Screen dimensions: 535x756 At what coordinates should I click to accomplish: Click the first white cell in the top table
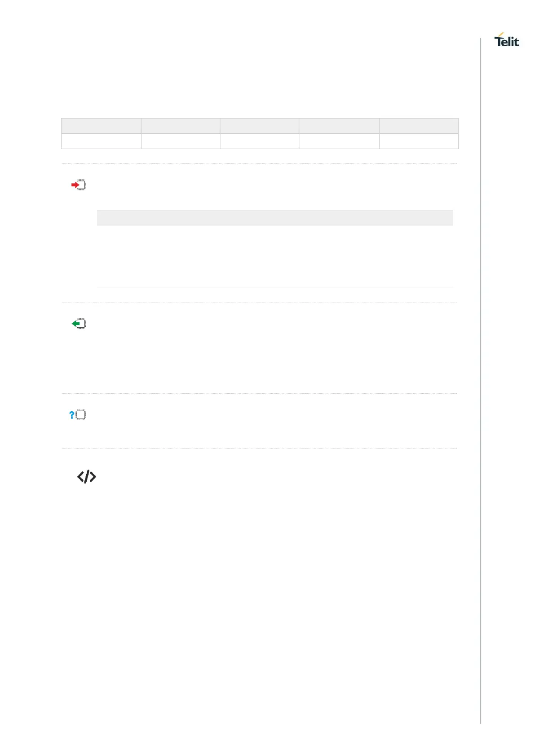pyautogui.click(x=102, y=141)
